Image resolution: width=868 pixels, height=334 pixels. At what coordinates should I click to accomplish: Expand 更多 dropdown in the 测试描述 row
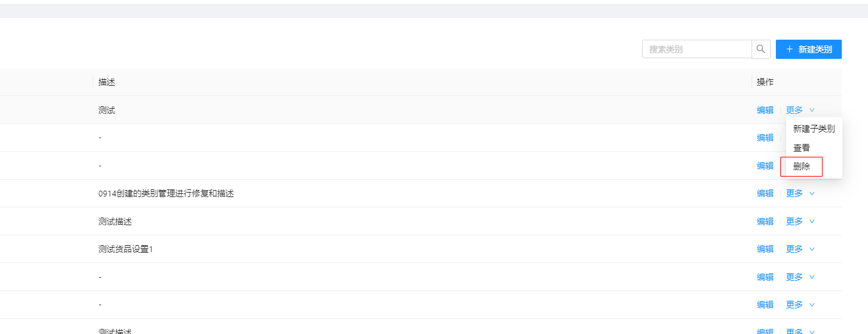tap(800, 221)
